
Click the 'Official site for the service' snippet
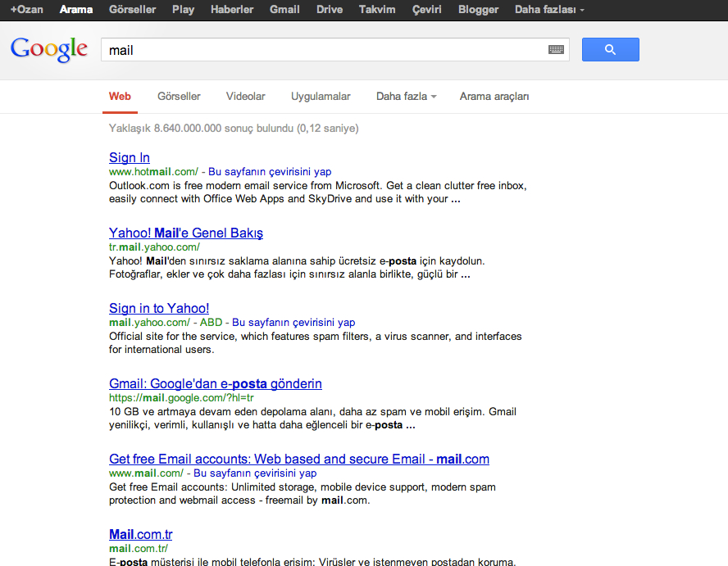pos(316,343)
